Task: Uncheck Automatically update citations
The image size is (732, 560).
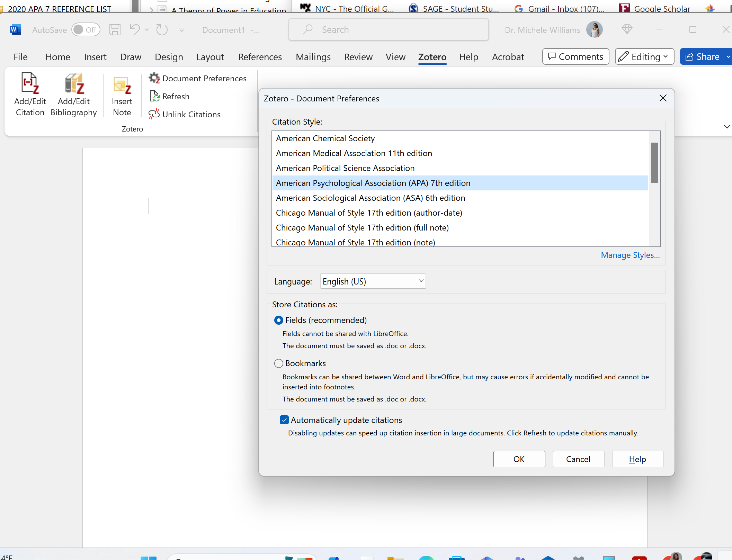Action: point(284,420)
